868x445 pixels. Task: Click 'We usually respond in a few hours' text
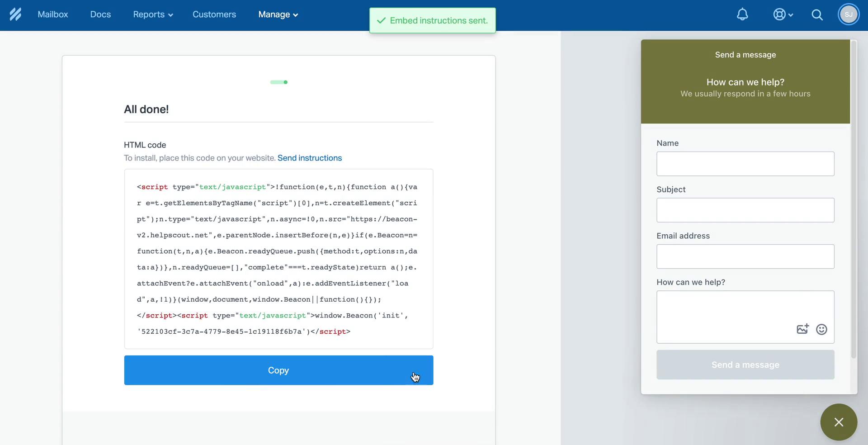745,94
